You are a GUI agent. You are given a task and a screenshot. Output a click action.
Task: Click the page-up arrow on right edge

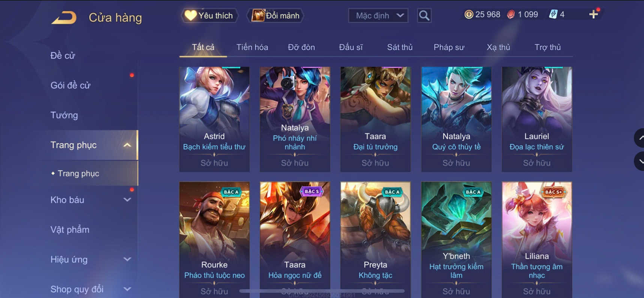pyautogui.click(x=640, y=138)
